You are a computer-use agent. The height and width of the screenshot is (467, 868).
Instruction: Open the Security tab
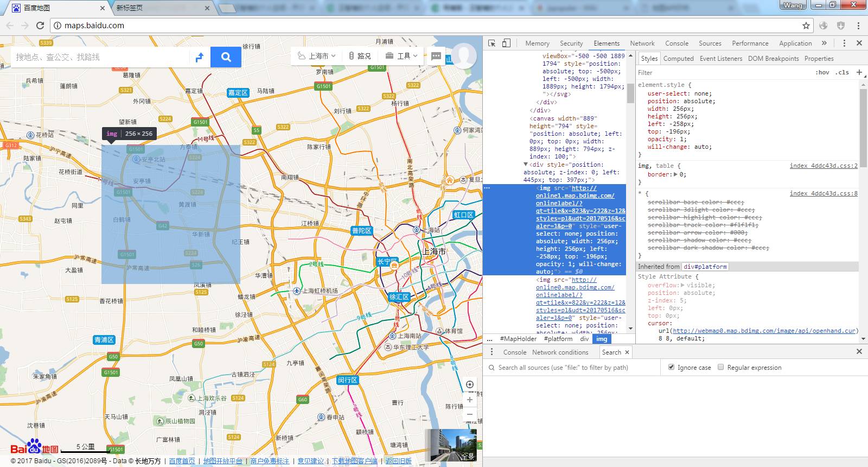click(571, 43)
